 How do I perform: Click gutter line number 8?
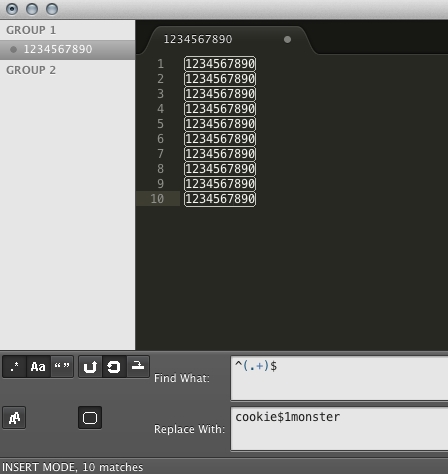tap(161, 169)
